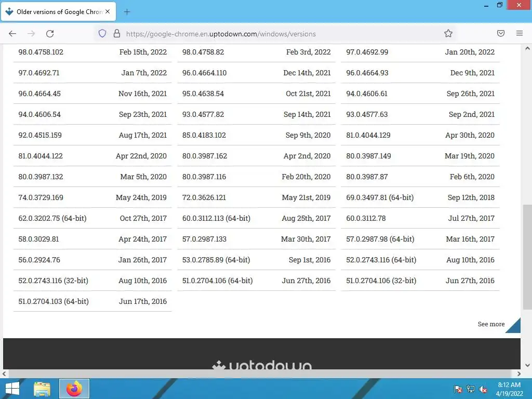Choose version 57.0.2987.98 (64-bit)
The image size is (532, 399).
420,239
